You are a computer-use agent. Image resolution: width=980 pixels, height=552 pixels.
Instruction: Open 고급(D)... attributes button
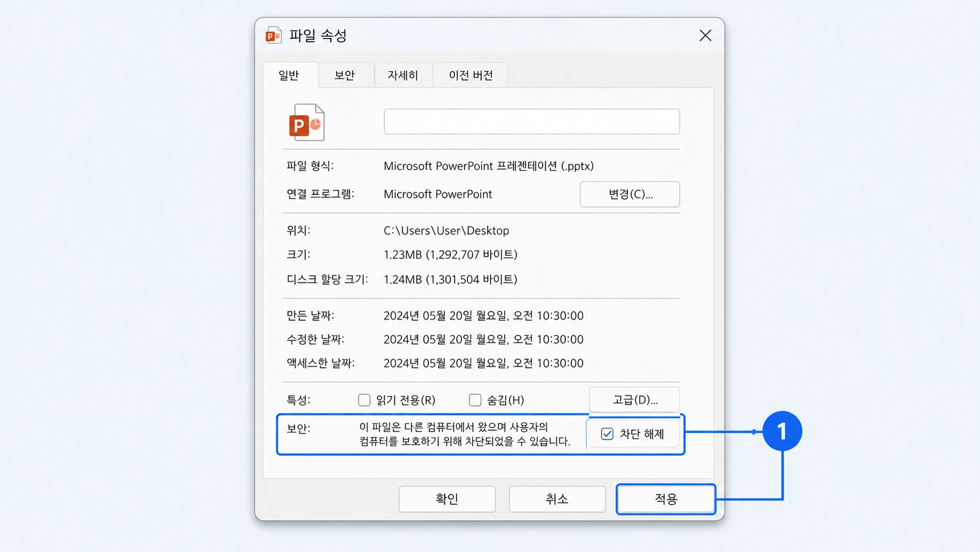point(635,400)
